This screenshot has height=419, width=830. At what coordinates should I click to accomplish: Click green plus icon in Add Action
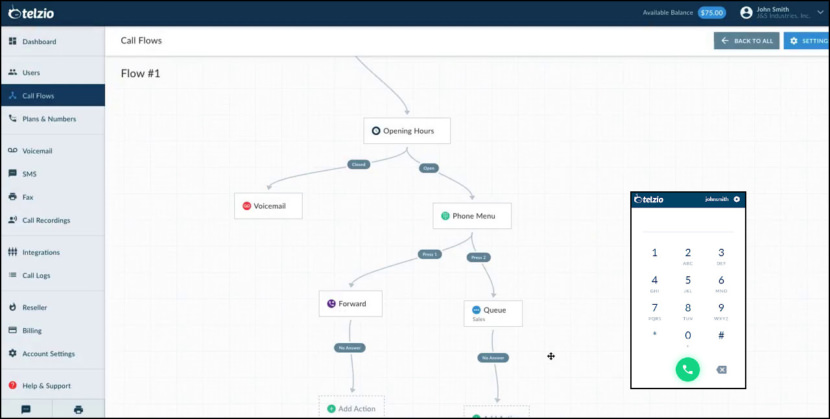point(331,408)
